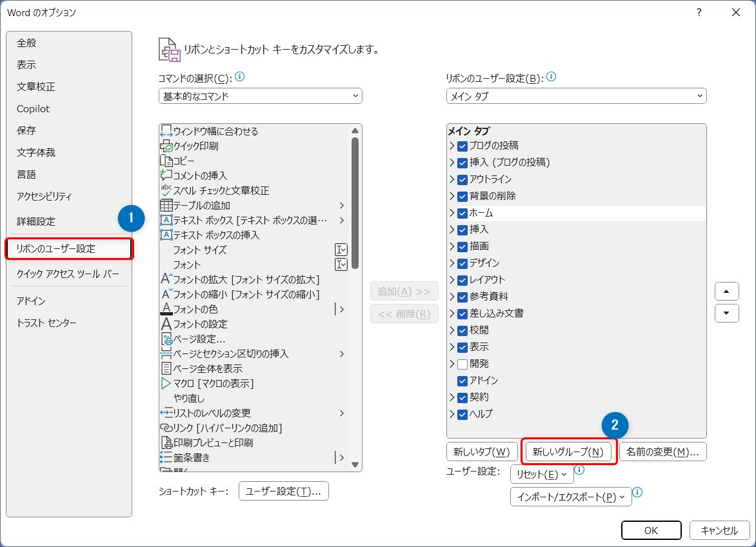756x547 pixels.
Task: Enable the 開発 (Developer) tab checkbox
Action: [462, 364]
